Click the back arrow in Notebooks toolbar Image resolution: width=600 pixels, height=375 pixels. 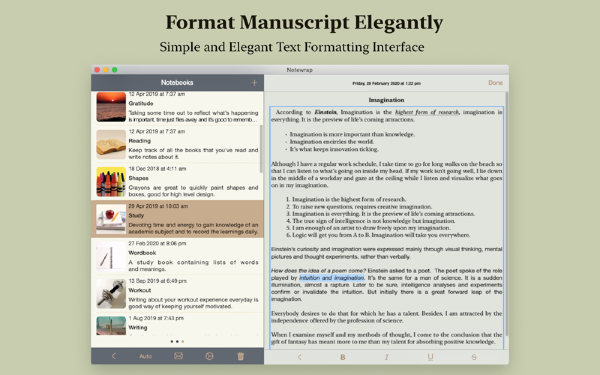114,356
